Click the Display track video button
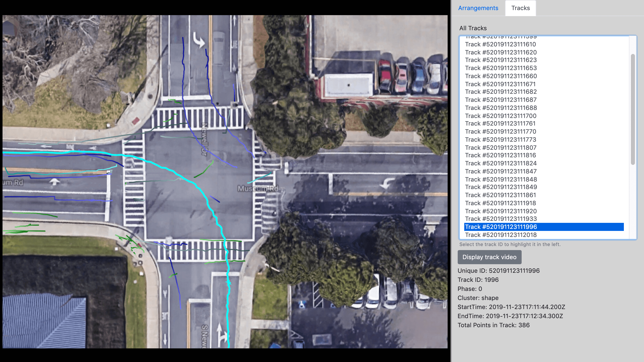 489,257
